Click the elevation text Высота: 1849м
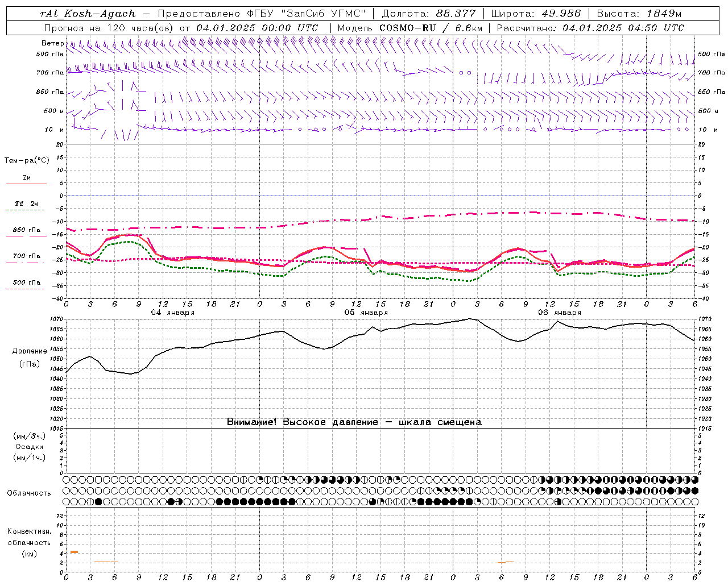 [x=639, y=14]
